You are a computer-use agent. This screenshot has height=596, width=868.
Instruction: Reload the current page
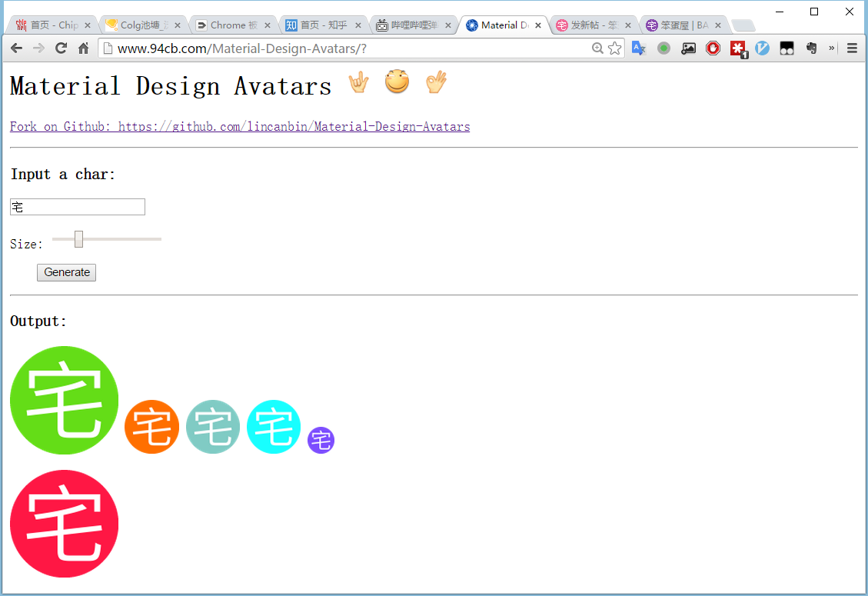point(61,48)
